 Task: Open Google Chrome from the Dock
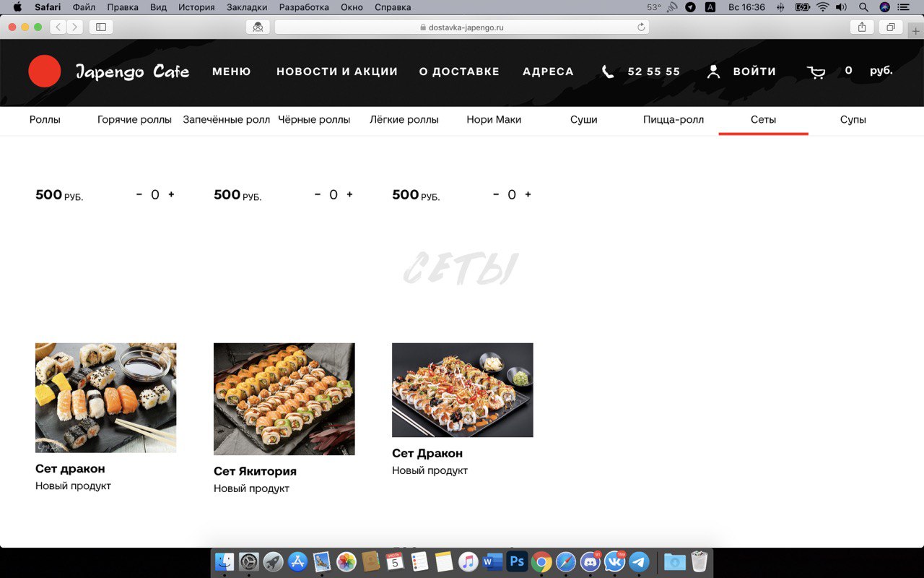[541, 561]
